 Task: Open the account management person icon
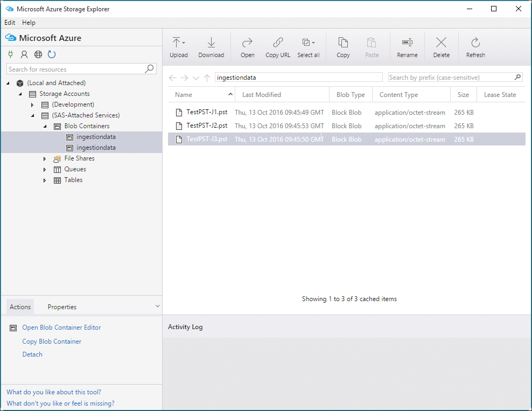click(24, 54)
